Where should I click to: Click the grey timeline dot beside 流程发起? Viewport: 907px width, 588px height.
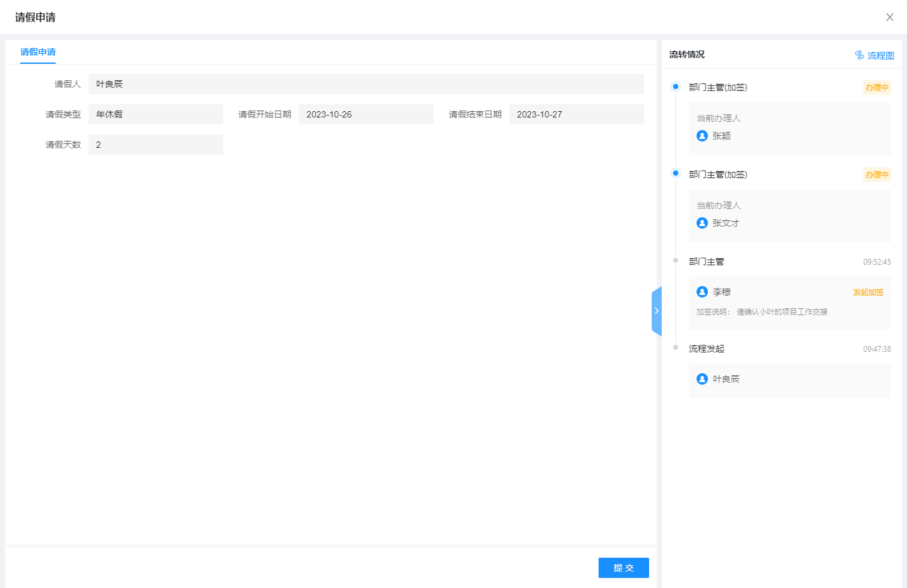click(676, 347)
